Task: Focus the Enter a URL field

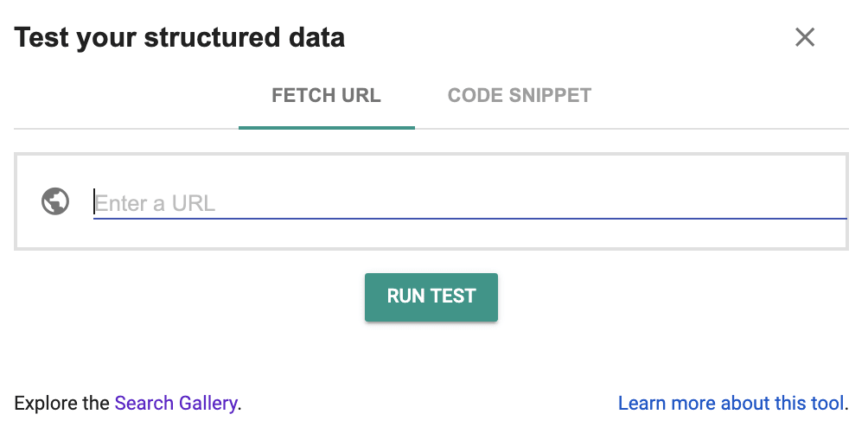Action: click(x=469, y=203)
